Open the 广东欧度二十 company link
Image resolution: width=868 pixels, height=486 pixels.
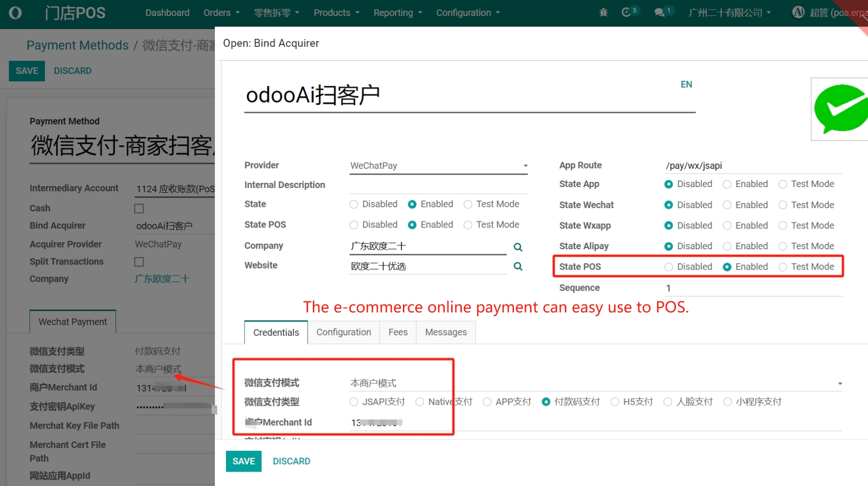tap(162, 279)
